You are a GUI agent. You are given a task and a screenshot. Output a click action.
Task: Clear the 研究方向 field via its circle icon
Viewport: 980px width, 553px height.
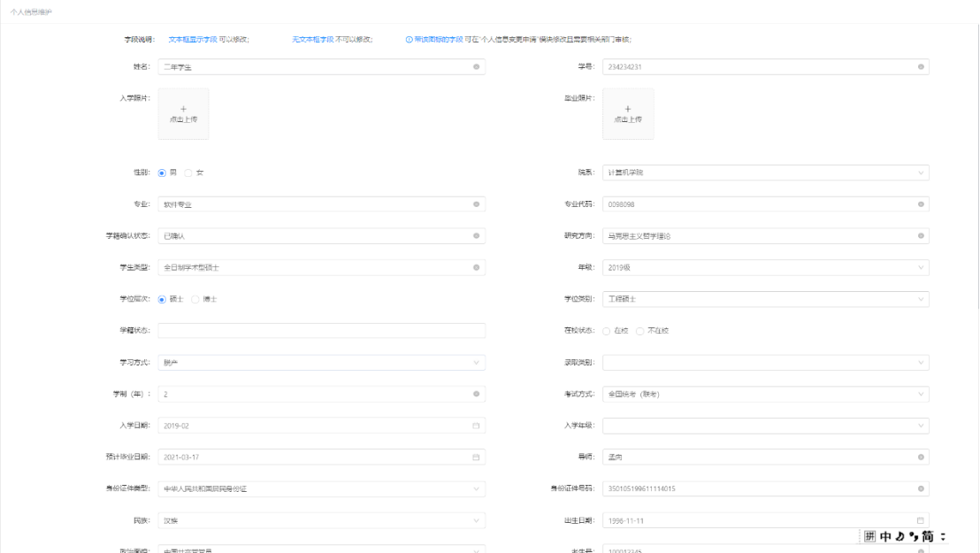coord(921,236)
